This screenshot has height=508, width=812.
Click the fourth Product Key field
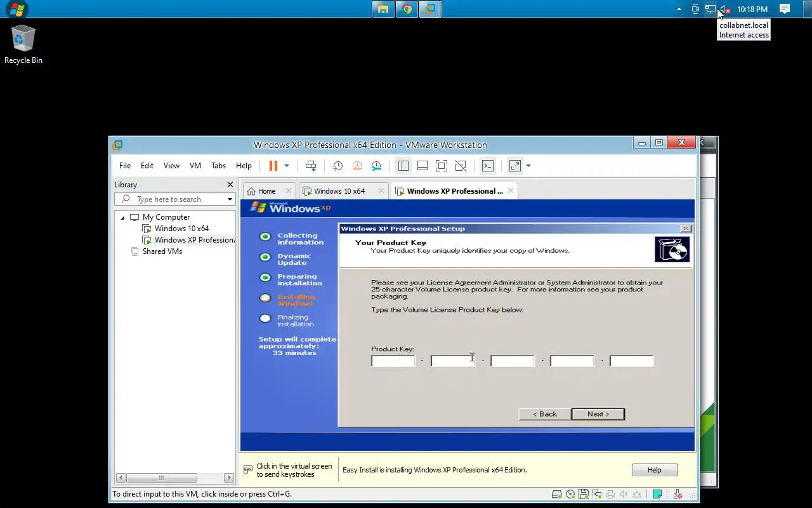point(572,361)
